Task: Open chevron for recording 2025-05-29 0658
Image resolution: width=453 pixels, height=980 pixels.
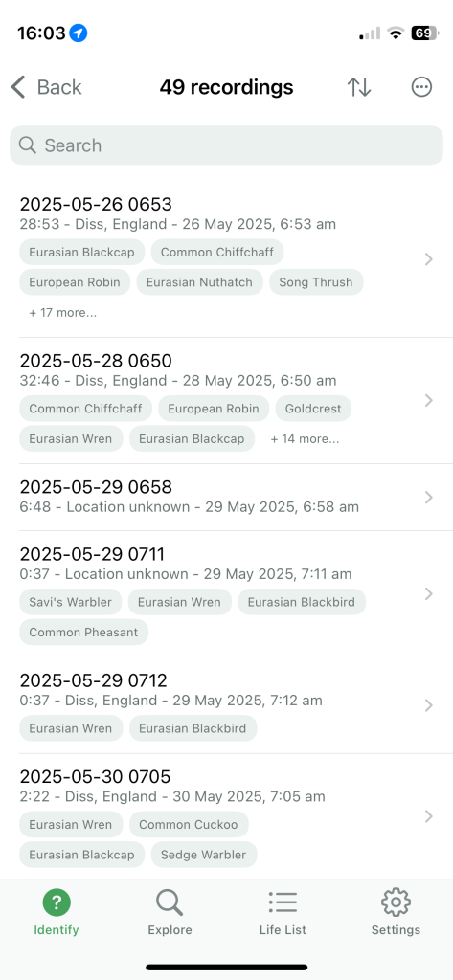Action: click(x=429, y=497)
